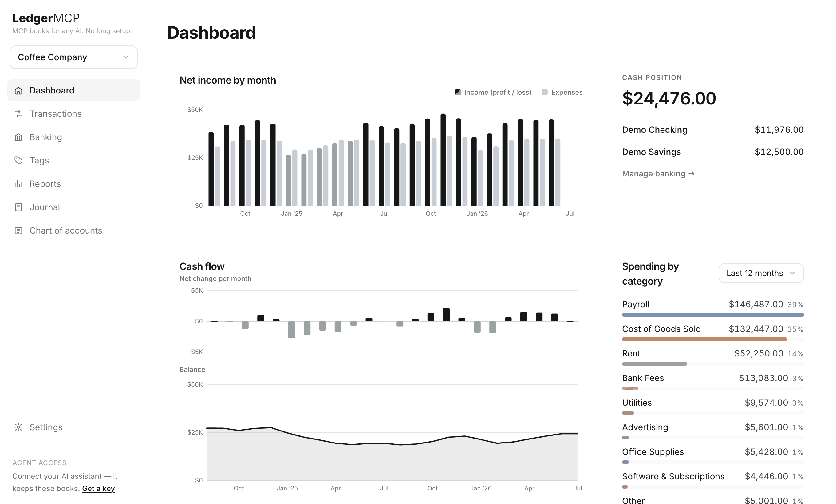This screenshot has height=504, width=836.
Task: Click the Settings gear icon
Action: (x=18, y=427)
